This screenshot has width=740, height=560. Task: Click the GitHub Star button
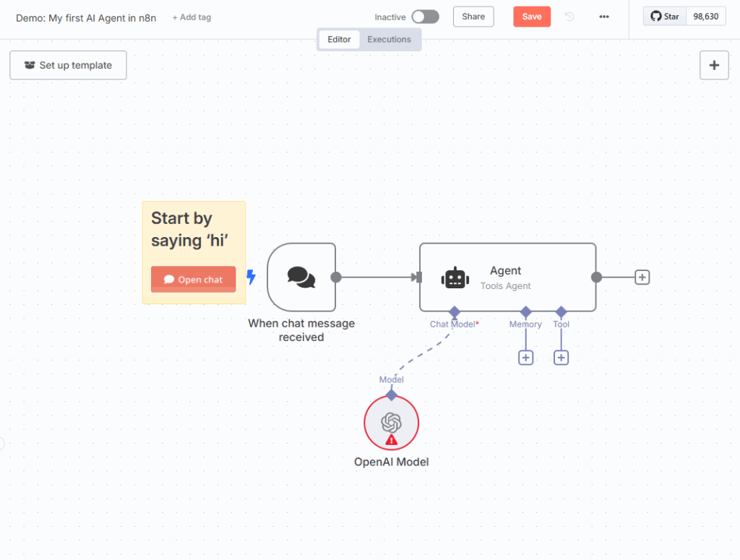[x=665, y=17]
